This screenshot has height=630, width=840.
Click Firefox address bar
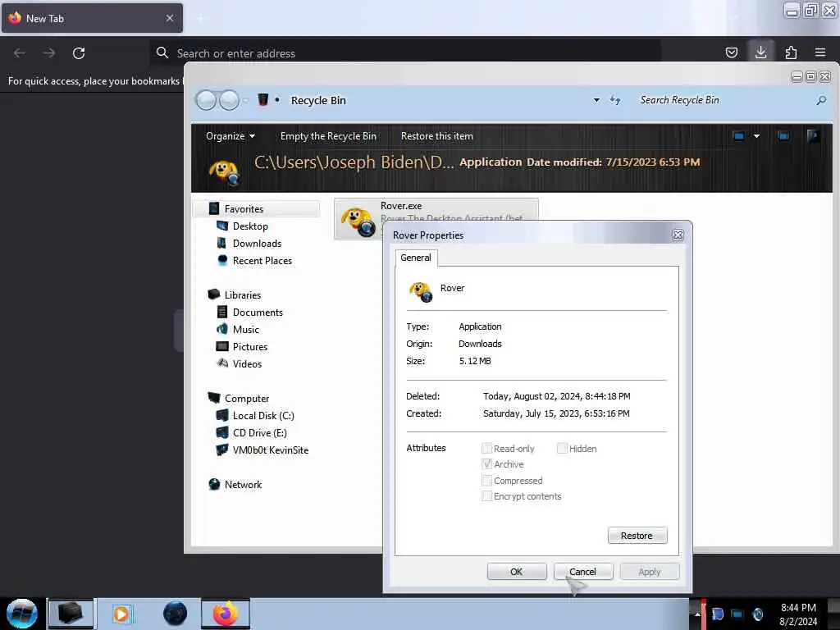click(405, 53)
